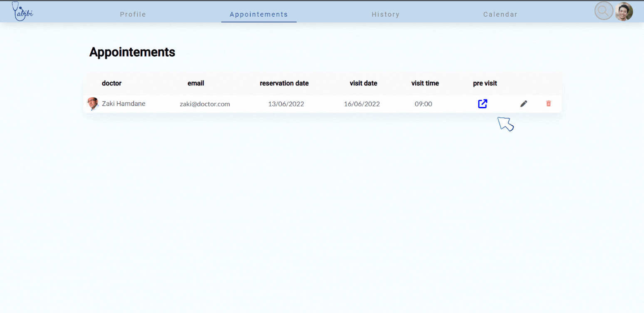Click the Tabibi stethoscope logo
Screen dimensions: 644x313
pos(22,11)
